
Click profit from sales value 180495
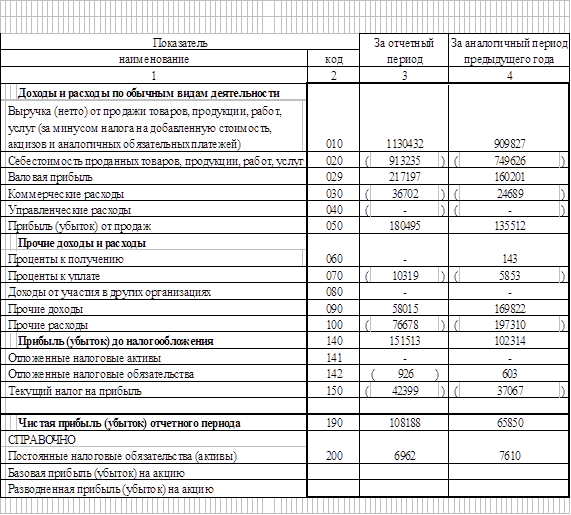tap(404, 226)
